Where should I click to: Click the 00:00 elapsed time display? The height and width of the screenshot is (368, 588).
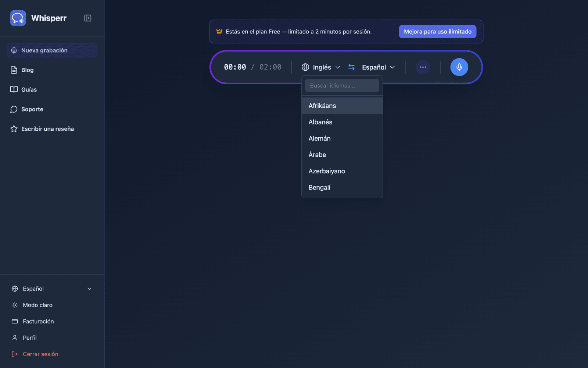coord(235,67)
